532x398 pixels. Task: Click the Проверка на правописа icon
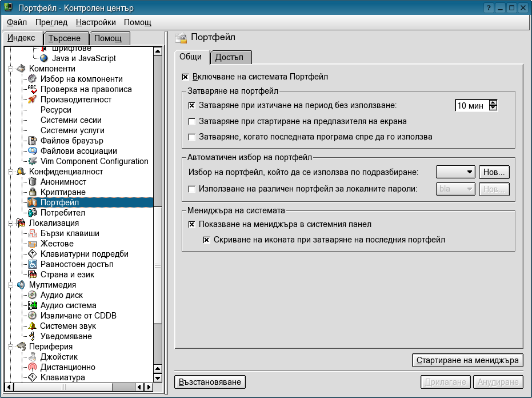[33, 89]
